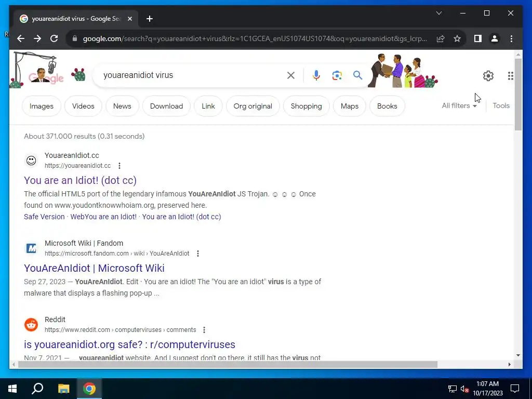This screenshot has width=532, height=399.
Task: Open Google quick settings gear
Action: (488, 76)
